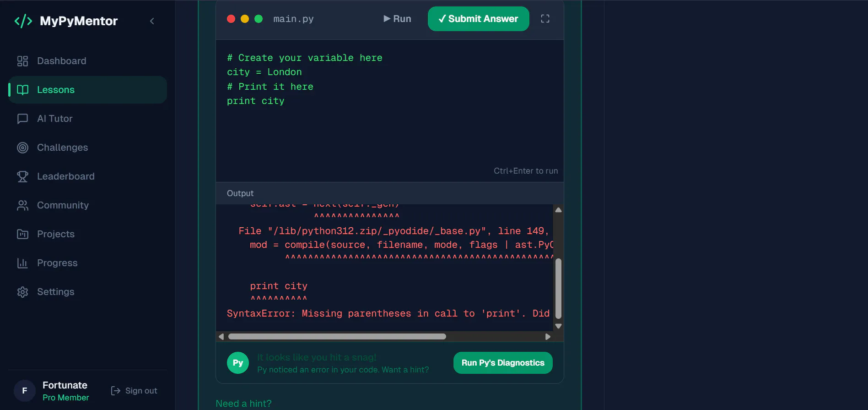View the Leaderboard page
The image size is (868, 410).
pos(87,176)
